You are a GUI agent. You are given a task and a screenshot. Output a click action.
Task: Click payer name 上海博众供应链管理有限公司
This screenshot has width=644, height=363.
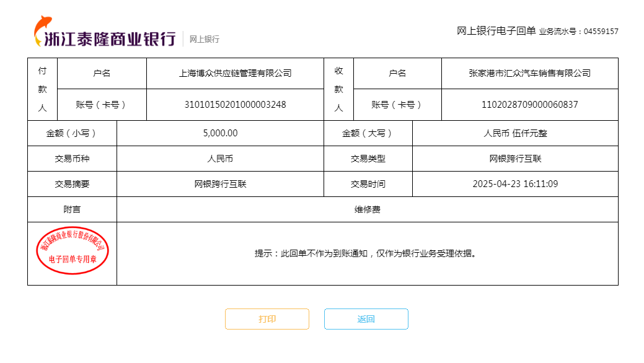click(x=235, y=73)
